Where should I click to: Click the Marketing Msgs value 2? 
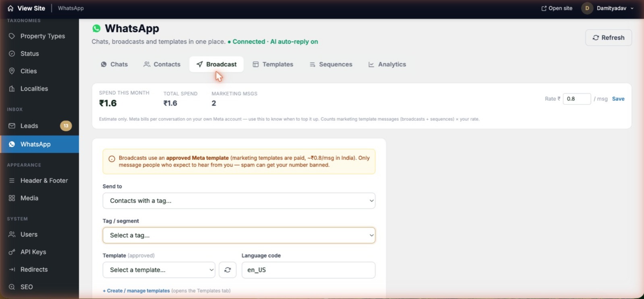click(x=214, y=103)
